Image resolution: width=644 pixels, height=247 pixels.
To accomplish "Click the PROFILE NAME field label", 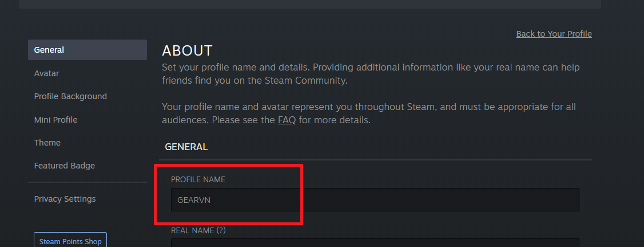I will coord(198,179).
